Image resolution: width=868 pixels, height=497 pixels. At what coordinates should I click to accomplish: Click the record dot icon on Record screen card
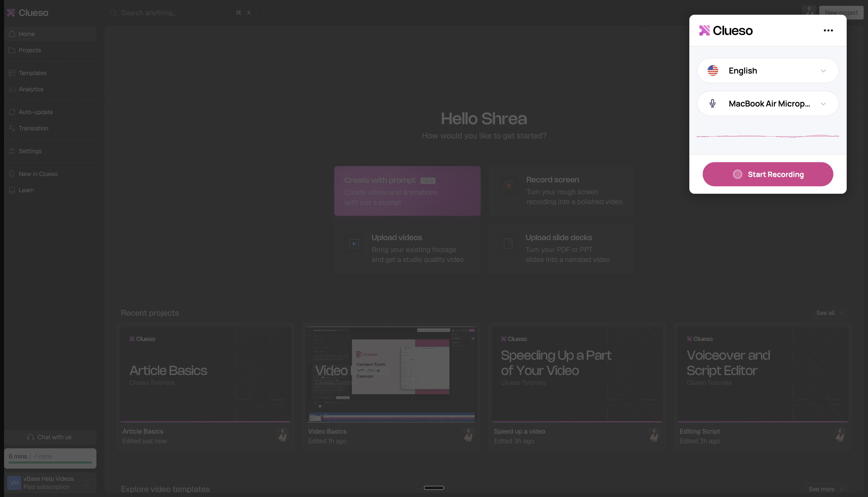509,186
